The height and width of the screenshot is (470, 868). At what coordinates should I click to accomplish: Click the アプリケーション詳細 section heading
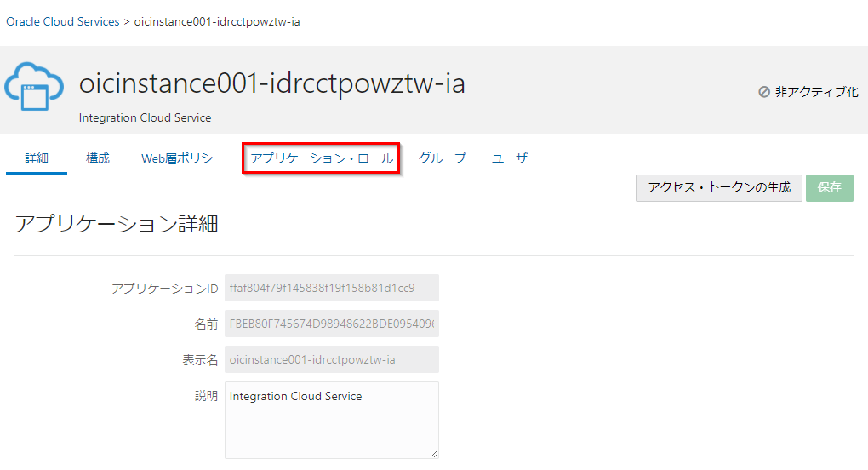click(117, 225)
